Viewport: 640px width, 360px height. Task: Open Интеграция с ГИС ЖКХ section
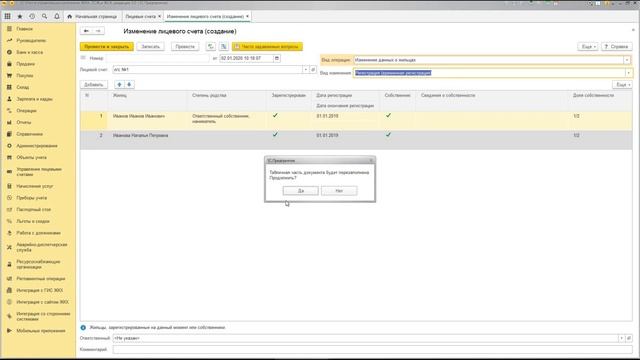point(40,290)
